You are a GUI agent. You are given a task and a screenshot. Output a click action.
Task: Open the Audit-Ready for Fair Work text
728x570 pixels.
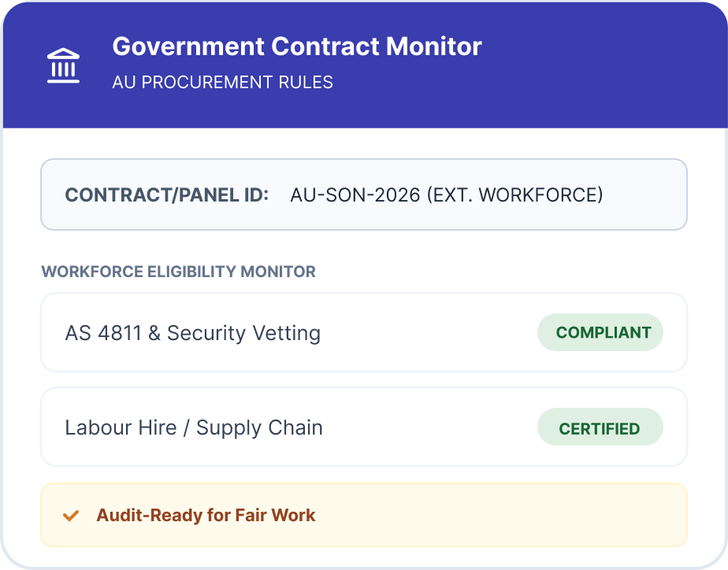click(x=206, y=516)
